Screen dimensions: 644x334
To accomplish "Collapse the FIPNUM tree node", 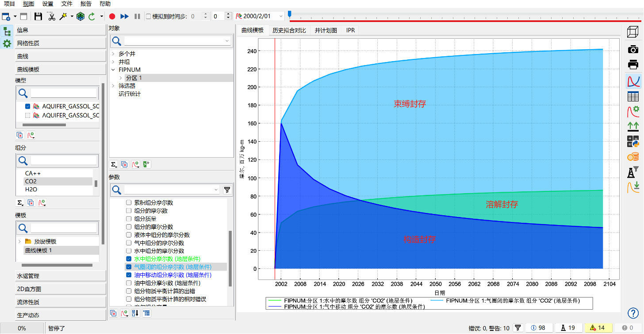I will coord(113,70).
